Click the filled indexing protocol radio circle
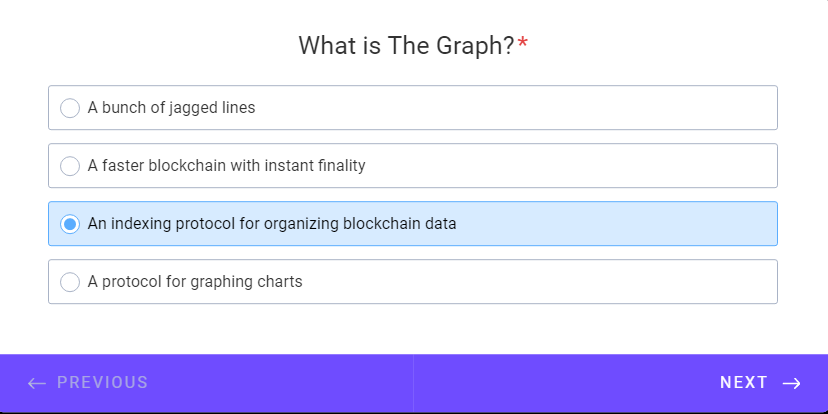 point(70,224)
